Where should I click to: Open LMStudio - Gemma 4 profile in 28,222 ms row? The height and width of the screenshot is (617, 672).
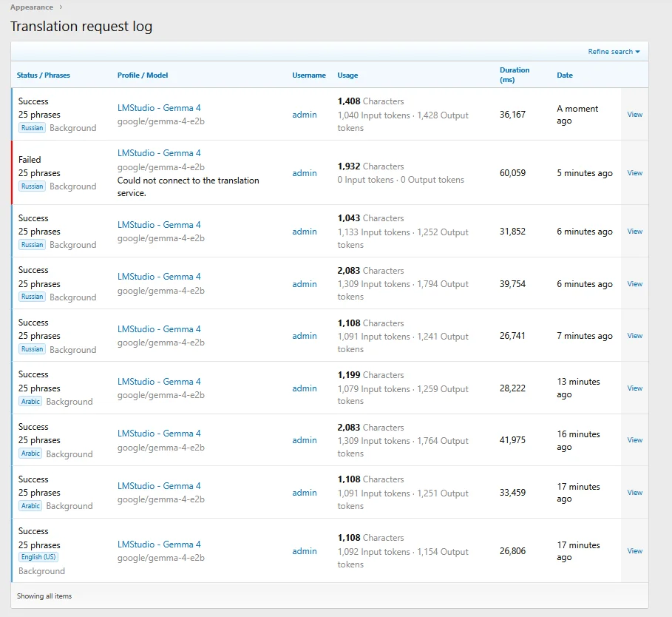tap(159, 382)
